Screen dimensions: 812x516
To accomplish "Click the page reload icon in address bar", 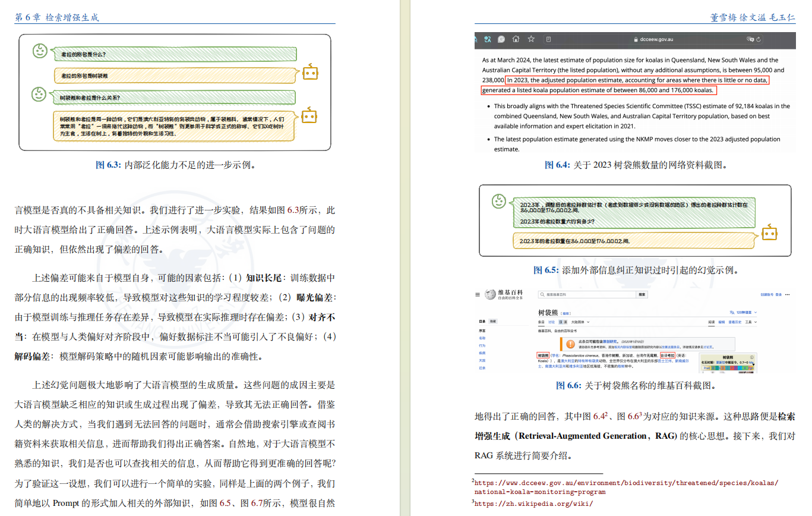I will [759, 39].
